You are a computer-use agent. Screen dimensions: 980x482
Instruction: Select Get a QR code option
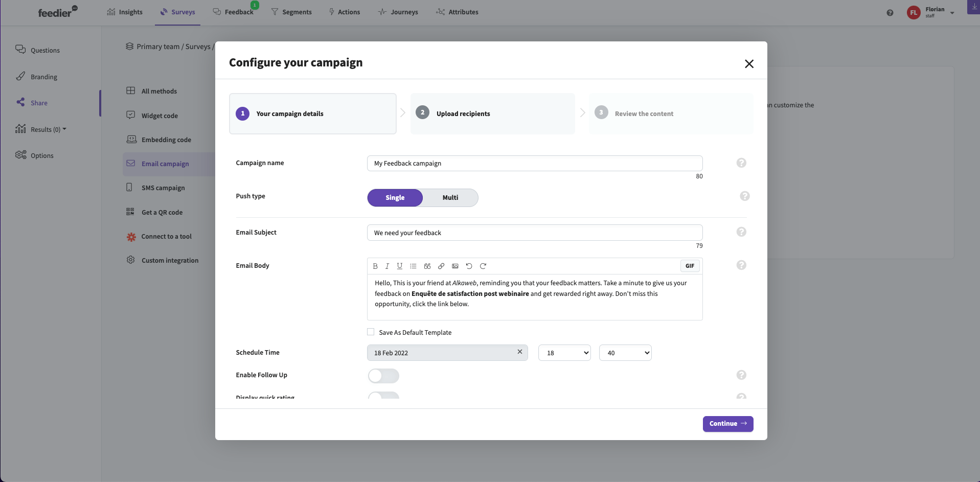point(154,212)
